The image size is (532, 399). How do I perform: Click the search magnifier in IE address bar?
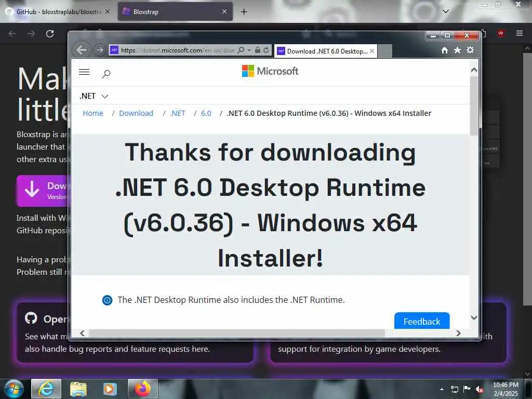pyautogui.click(x=241, y=50)
